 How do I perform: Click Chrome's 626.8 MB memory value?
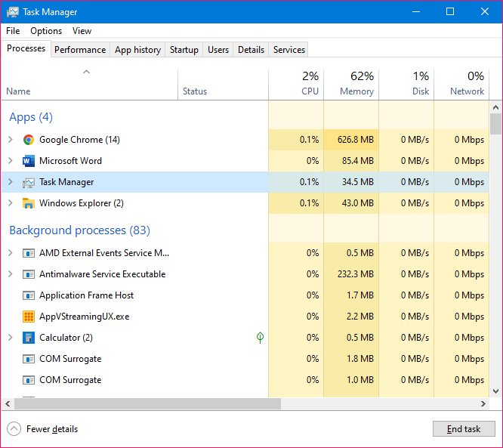356,140
